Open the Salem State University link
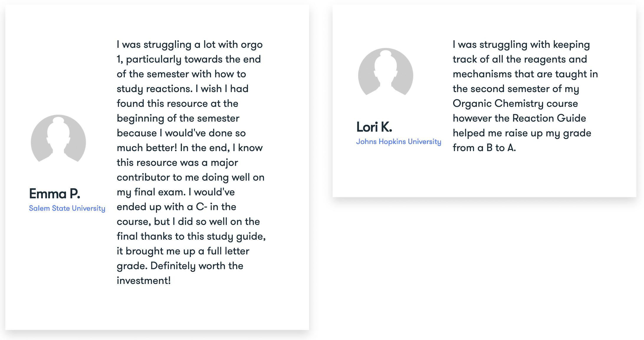Image resolution: width=644 pixels, height=340 pixels. pyautogui.click(x=67, y=208)
